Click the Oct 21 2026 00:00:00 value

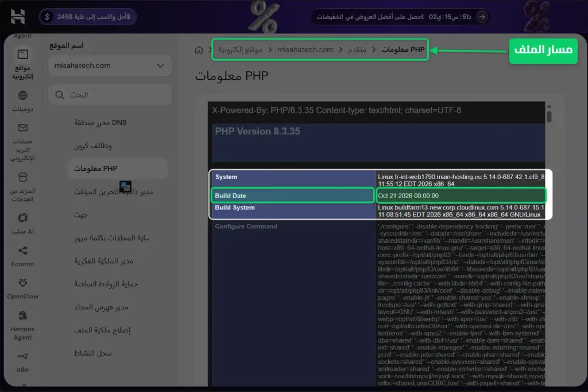click(x=408, y=196)
